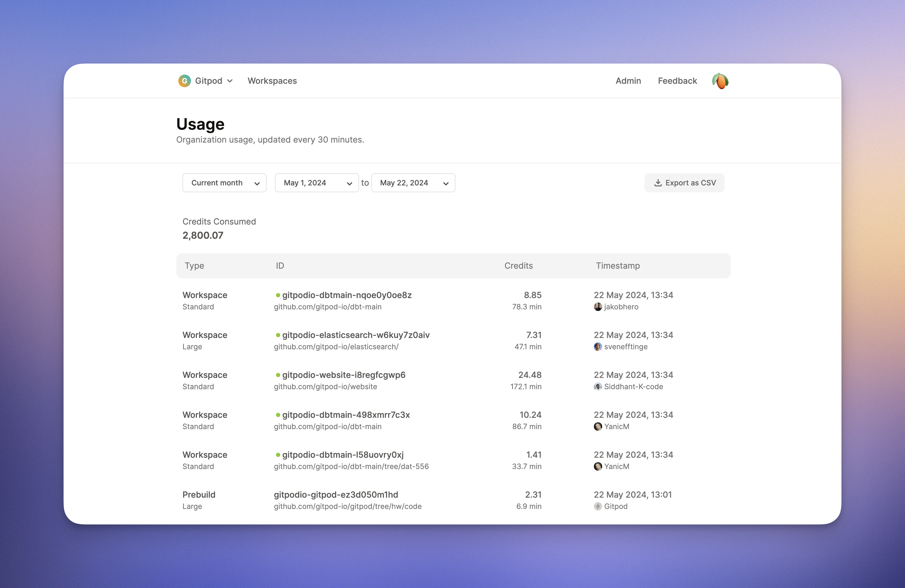Image resolution: width=905 pixels, height=588 pixels.
Task: Click the Feedback link in header
Action: (677, 81)
